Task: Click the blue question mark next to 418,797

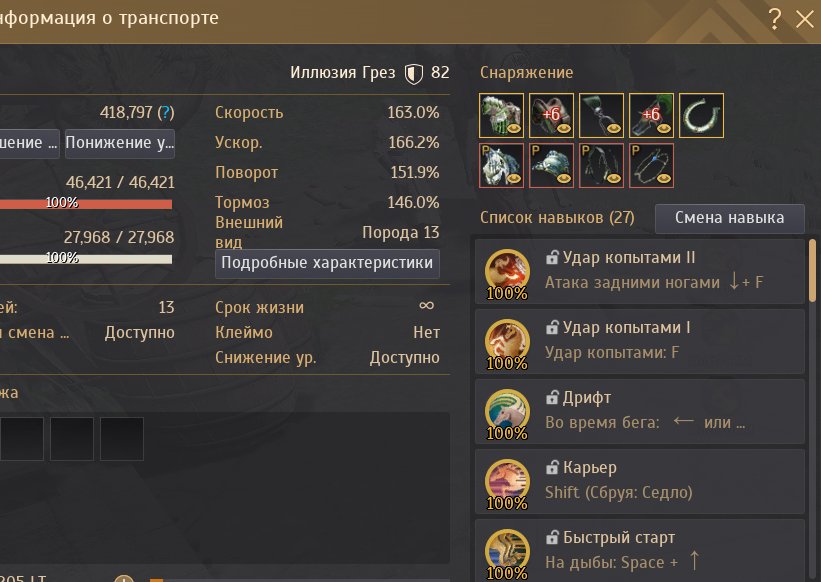Action: [165, 113]
